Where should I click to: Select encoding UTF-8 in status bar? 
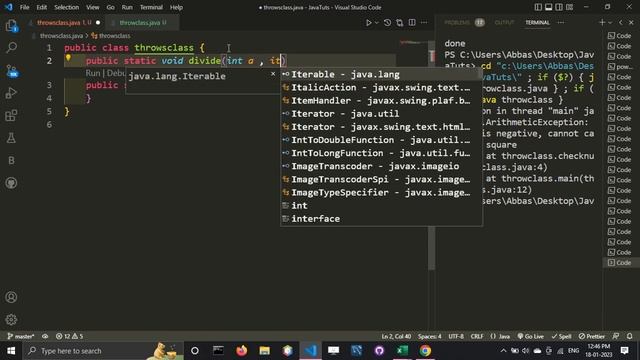(456, 336)
